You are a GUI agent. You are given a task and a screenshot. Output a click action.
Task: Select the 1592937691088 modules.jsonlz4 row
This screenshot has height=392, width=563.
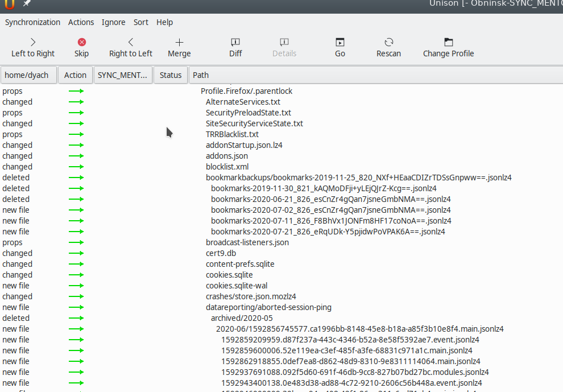click(281, 372)
